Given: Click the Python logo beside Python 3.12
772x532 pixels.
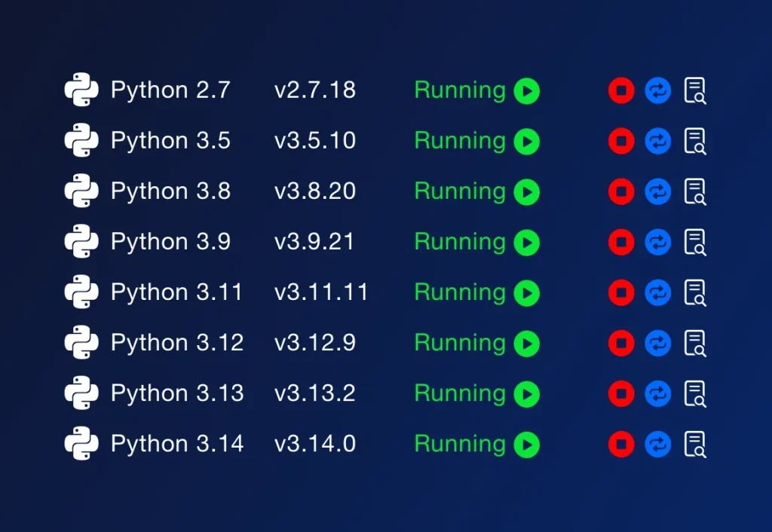Looking at the screenshot, I should tap(81, 342).
